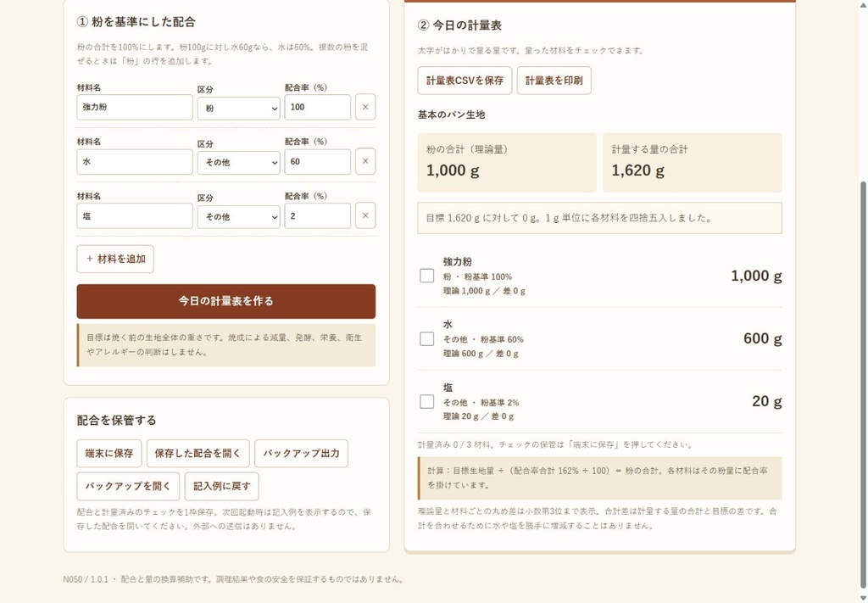Open the 区分 dropdown for 強力粉
This screenshot has width=868, height=603.
(x=238, y=109)
